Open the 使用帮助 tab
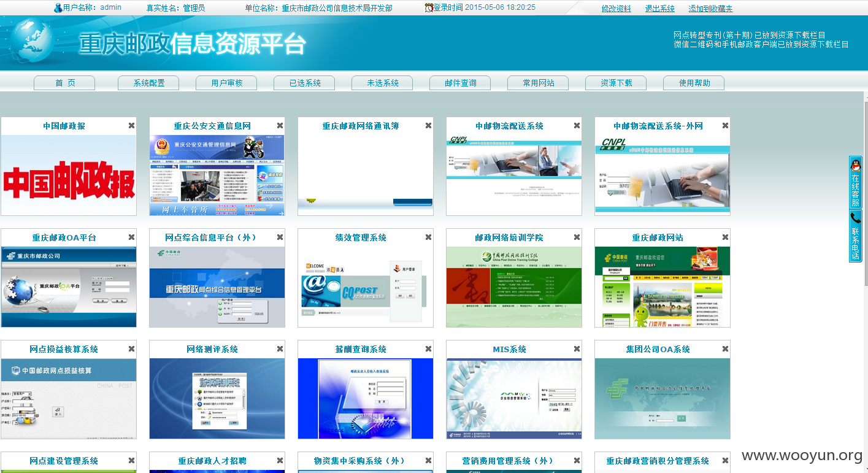The height and width of the screenshot is (473, 868). [694, 83]
